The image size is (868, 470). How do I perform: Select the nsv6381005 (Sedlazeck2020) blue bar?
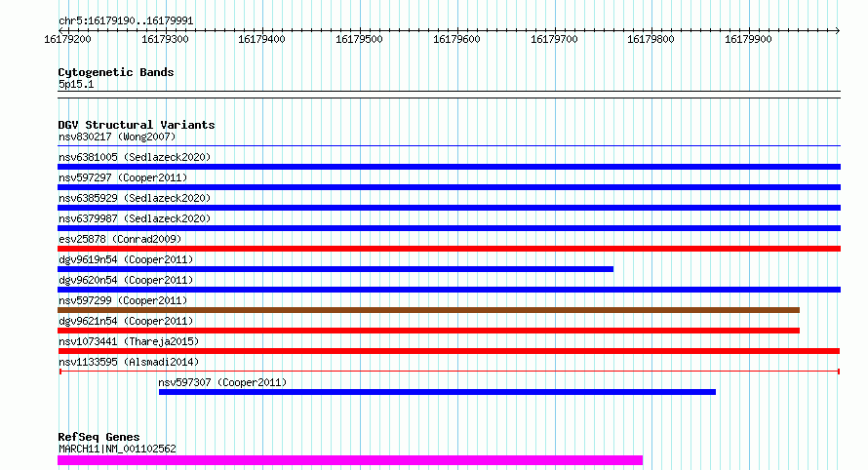(x=449, y=167)
